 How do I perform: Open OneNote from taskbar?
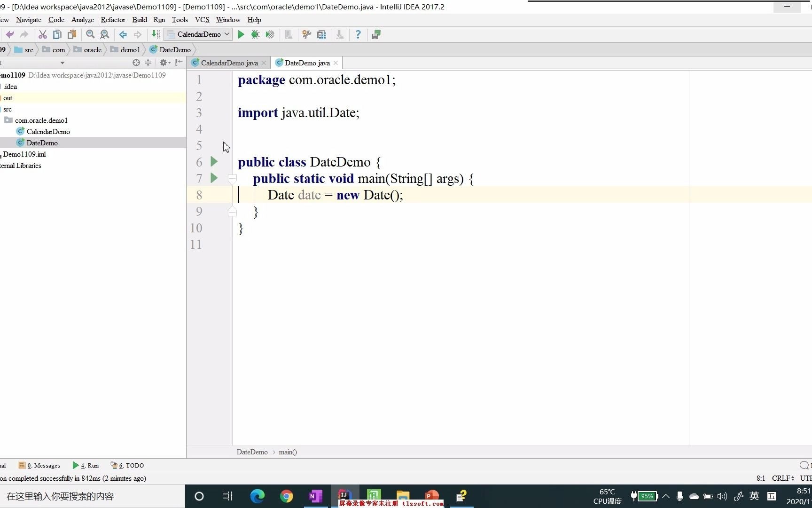[315, 496]
